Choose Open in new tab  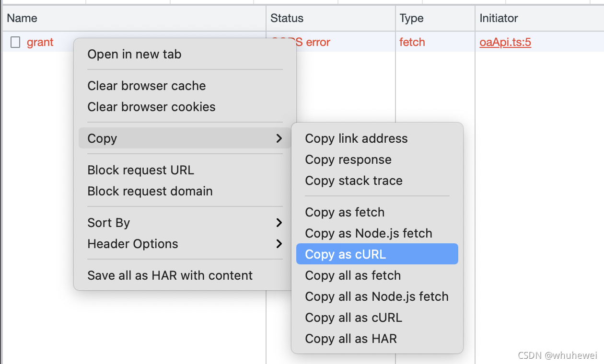[x=134, y=54]
